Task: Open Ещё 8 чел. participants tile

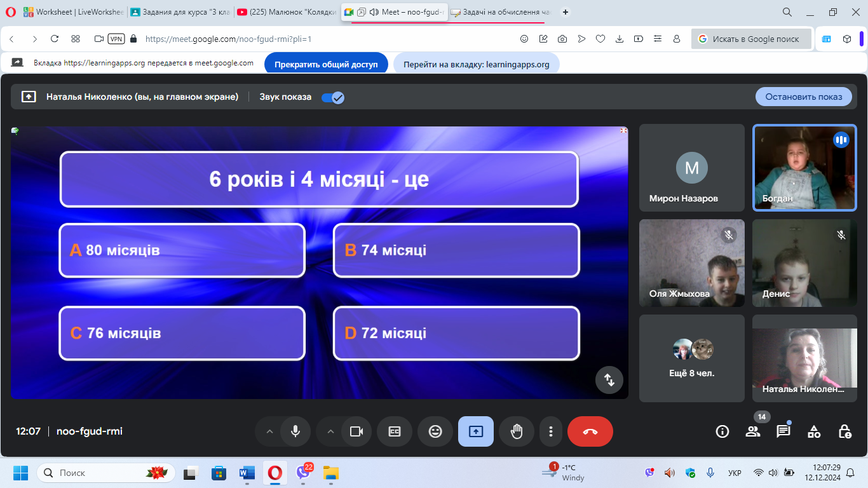Action: pyautogui.click(x=692, y=358)
